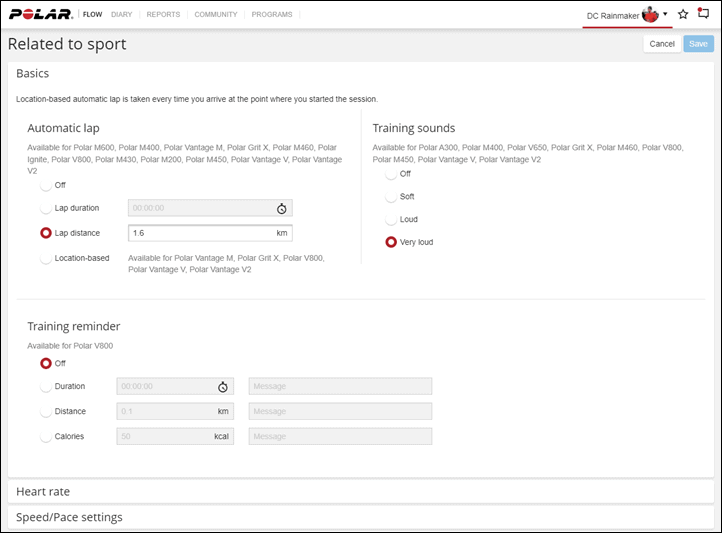Click stopwatch icon in Lap duration field
This screenshot has height=533, width=722.
(x=281, y=209)
